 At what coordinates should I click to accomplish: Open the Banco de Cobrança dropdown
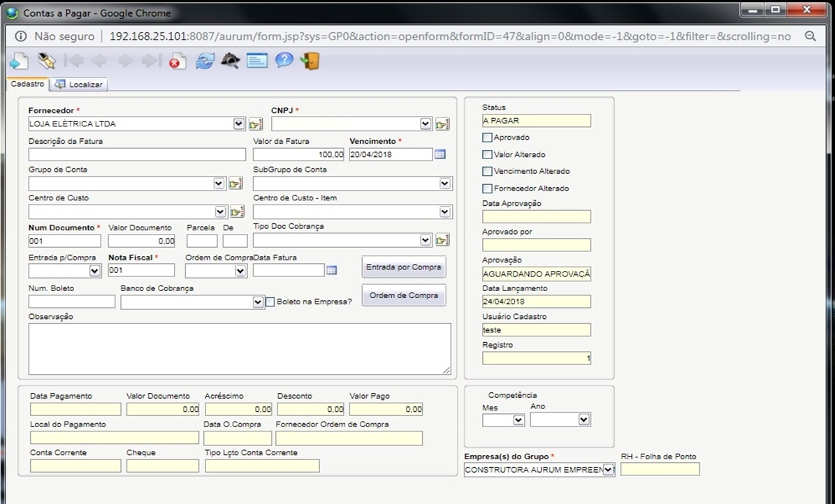click(258, 302)
